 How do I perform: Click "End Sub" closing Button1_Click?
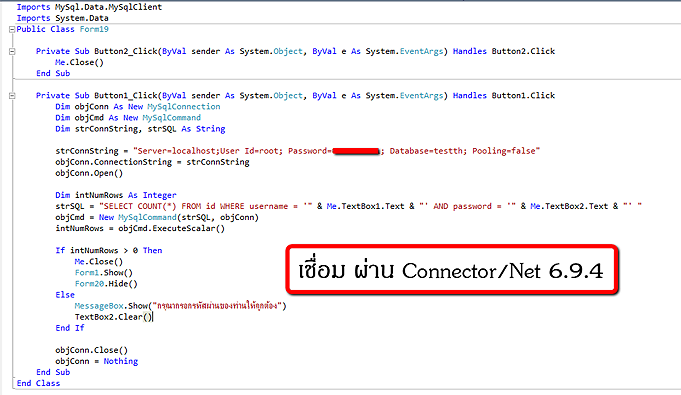point(53,372)
